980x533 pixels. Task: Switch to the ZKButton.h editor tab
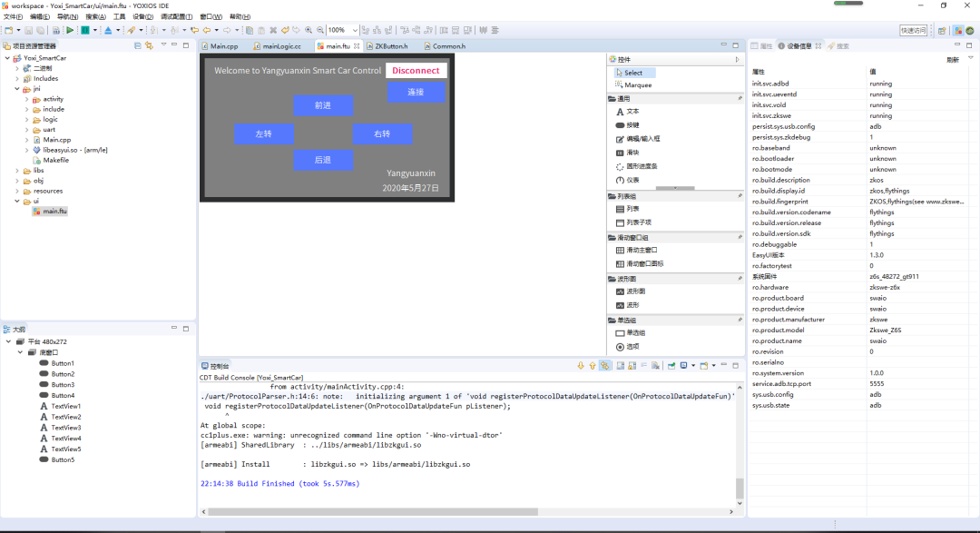pos(387,46)
